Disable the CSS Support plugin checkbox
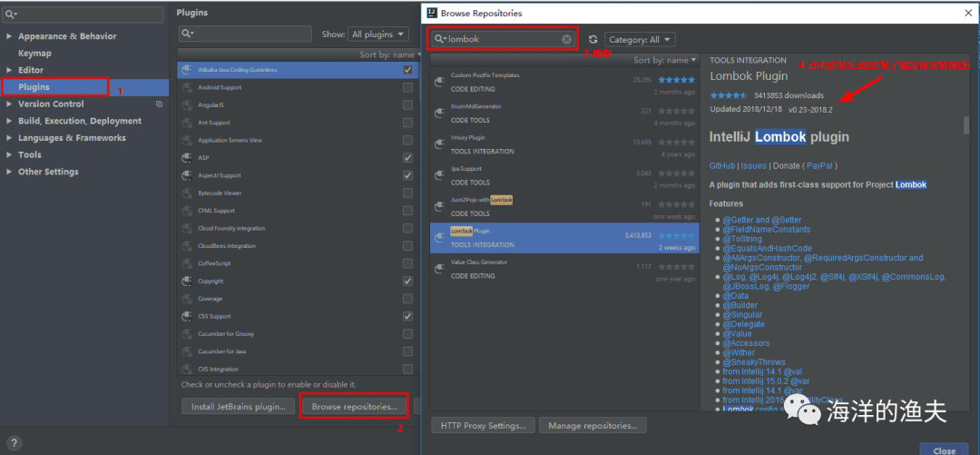Screen dimensions: 980x455 pyautogui.click(x=407, y=316)
